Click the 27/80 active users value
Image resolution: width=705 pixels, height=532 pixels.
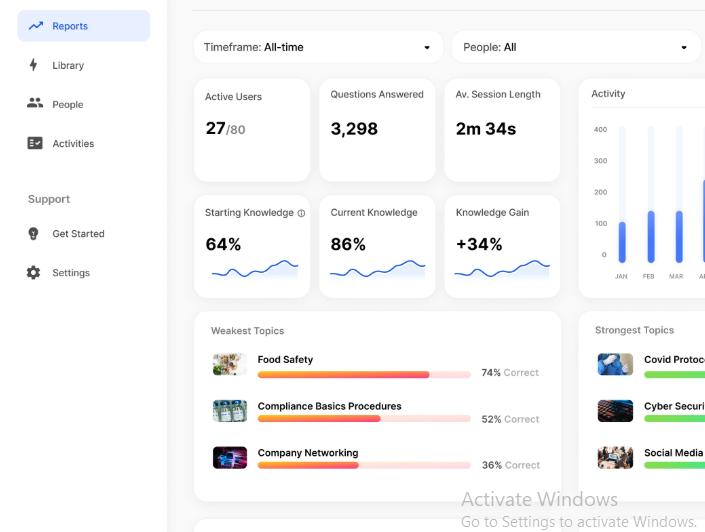(225, 129)
